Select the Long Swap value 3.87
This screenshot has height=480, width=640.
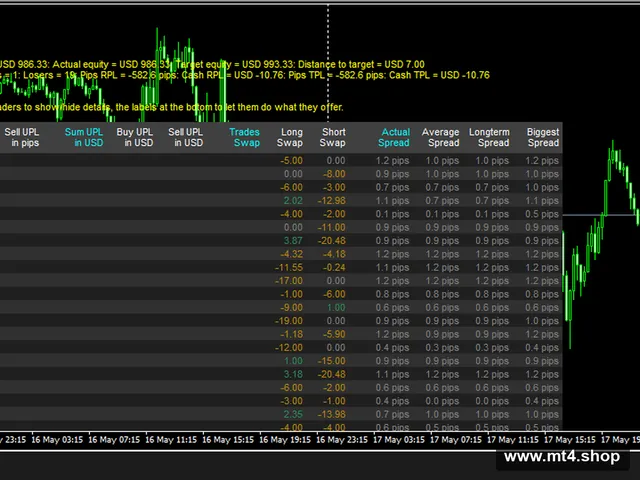[x=293, y=241]
